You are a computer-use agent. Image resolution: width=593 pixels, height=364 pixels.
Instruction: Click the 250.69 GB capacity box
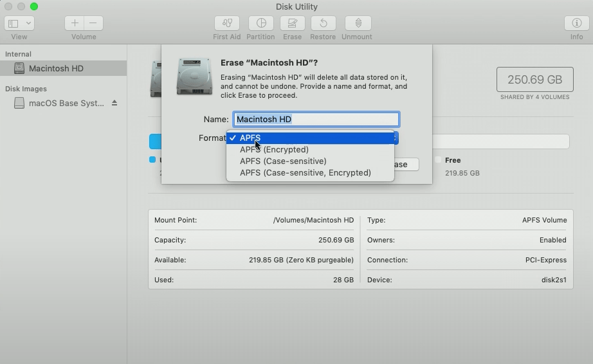tap(534, 79)
